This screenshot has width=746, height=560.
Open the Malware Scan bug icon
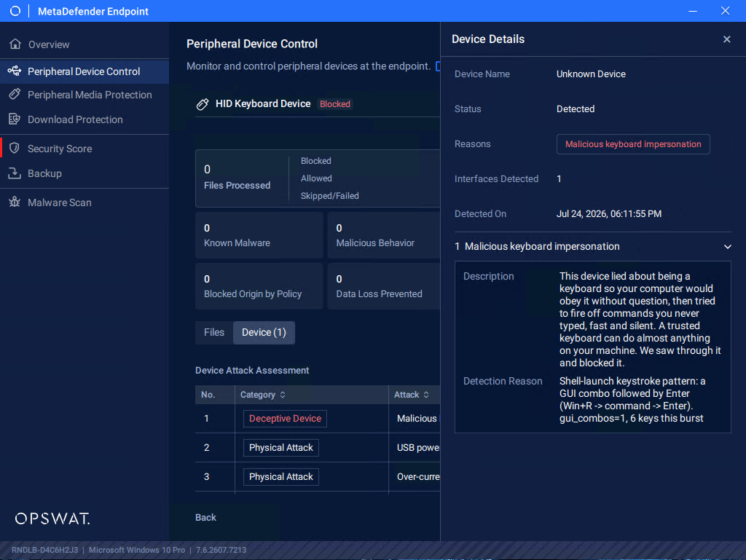point(15,202)
